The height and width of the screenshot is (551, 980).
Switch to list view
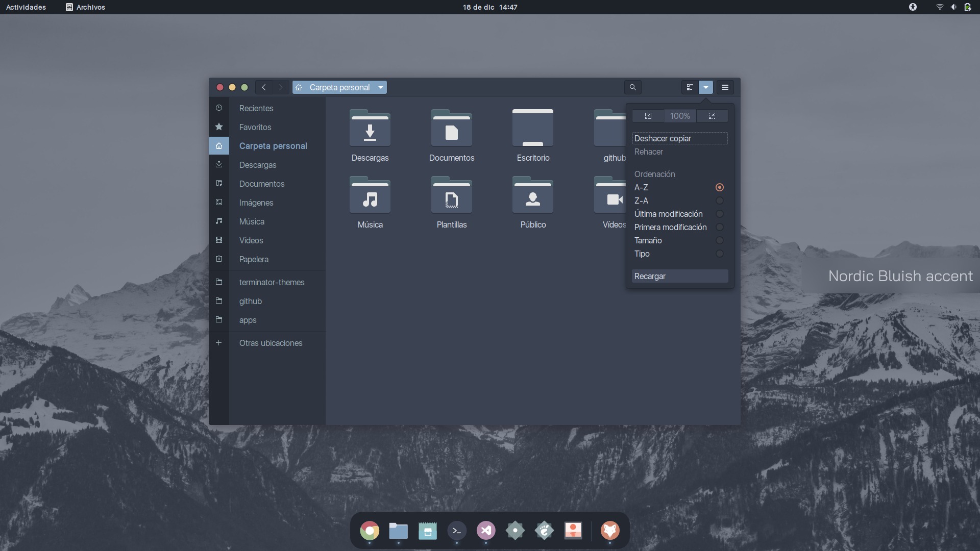pyautogui.click(x=690, y=87)
